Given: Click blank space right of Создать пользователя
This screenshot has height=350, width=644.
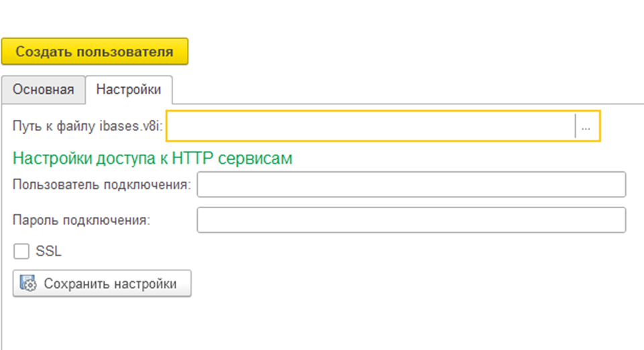Looking at the screenshot, I should click(402, 52).
